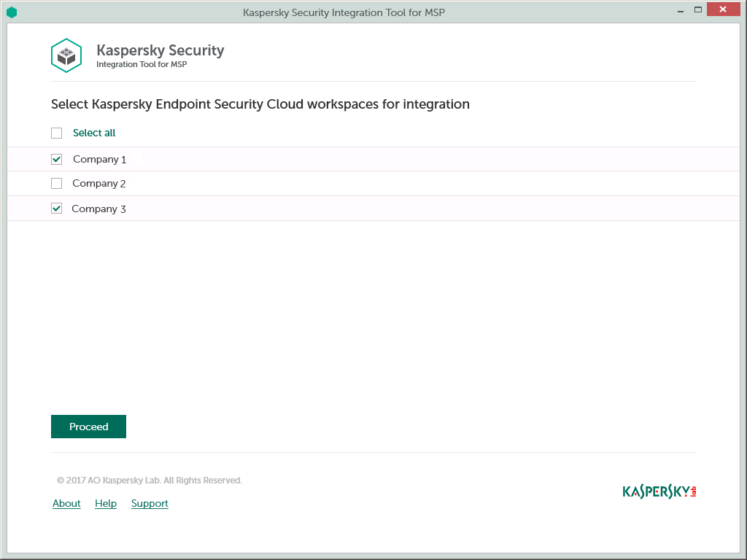Screen dimensions: 747x560
Task: Click the window title bar text
Action: (344, 12)
